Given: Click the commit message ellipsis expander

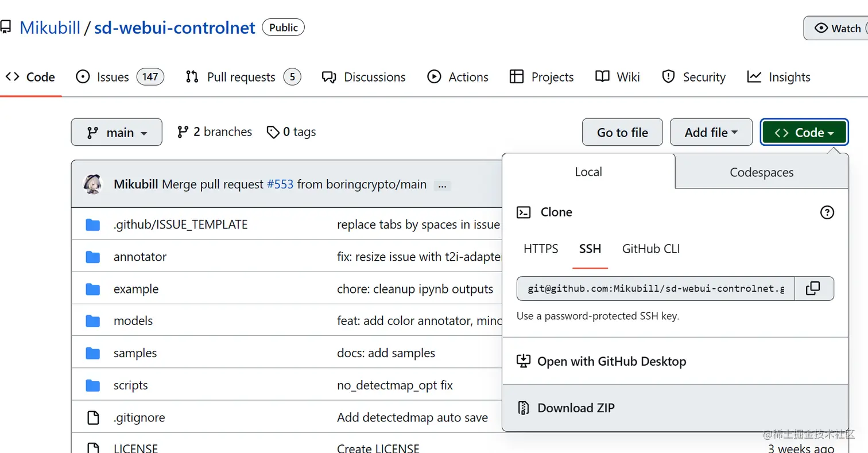Looking at the screenshot, I should (x=442, y=185).
